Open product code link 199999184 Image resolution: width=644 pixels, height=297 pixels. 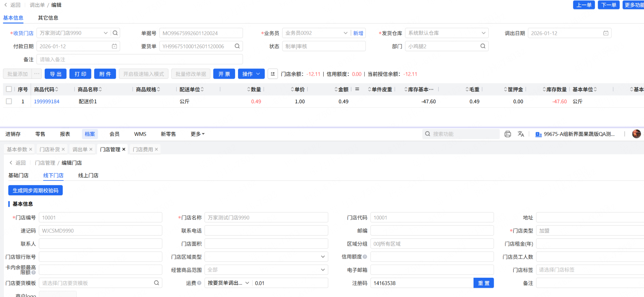pyautogui.click(x=47, y=101)
